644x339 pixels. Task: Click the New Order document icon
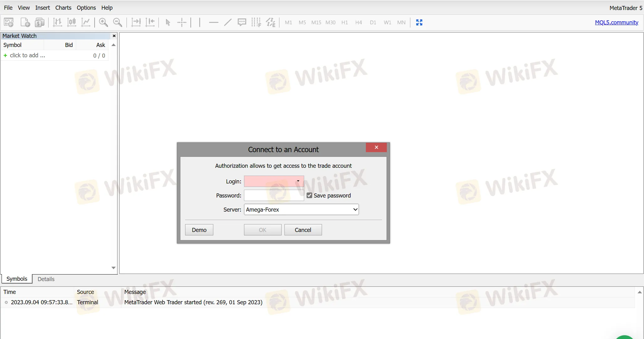tap(25, 22)
